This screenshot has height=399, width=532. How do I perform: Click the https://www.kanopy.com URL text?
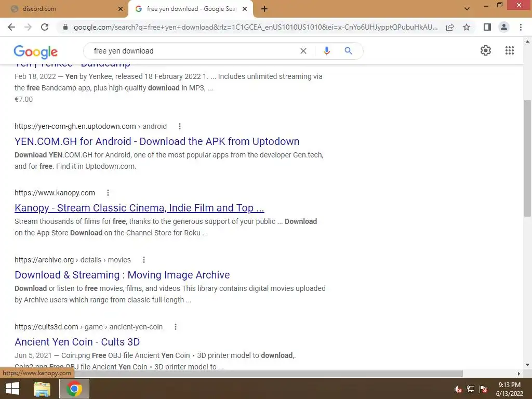pyautogui.click(x=55, y=193)
